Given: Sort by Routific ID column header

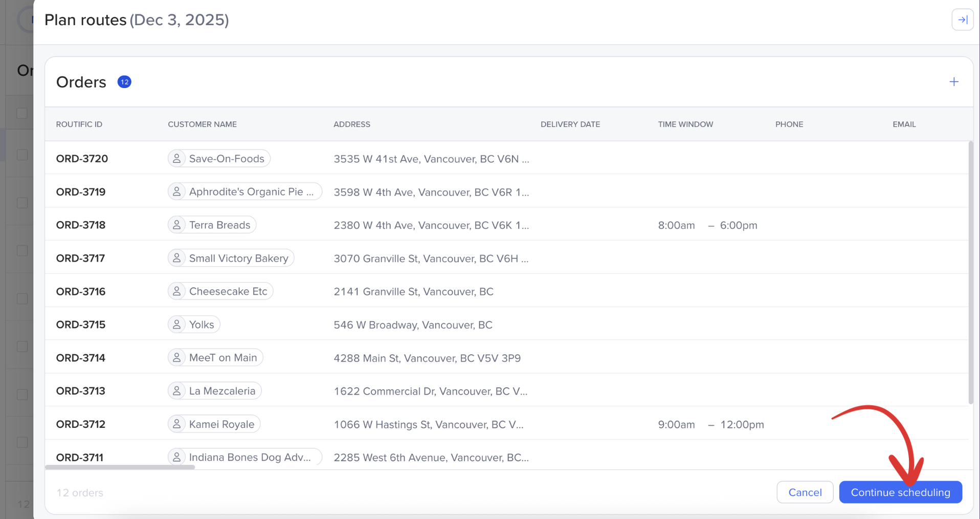Looking at the screenshot, I should point(79,124).
